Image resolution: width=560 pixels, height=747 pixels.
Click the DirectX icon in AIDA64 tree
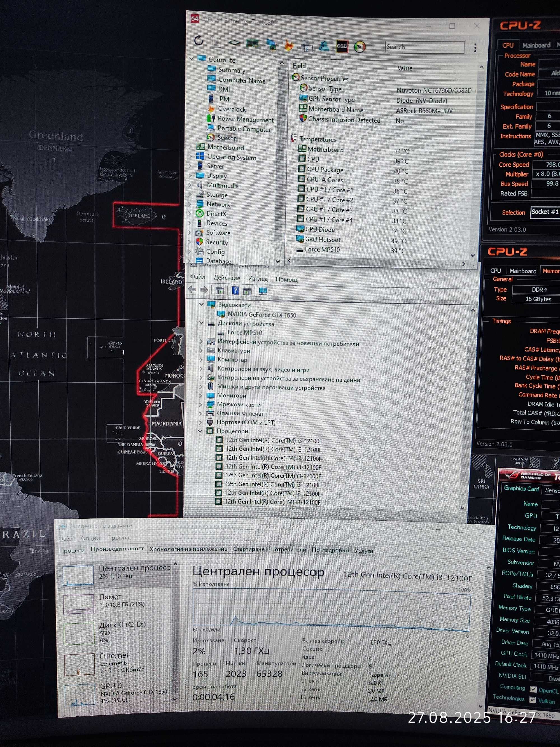tap(200, 213)
